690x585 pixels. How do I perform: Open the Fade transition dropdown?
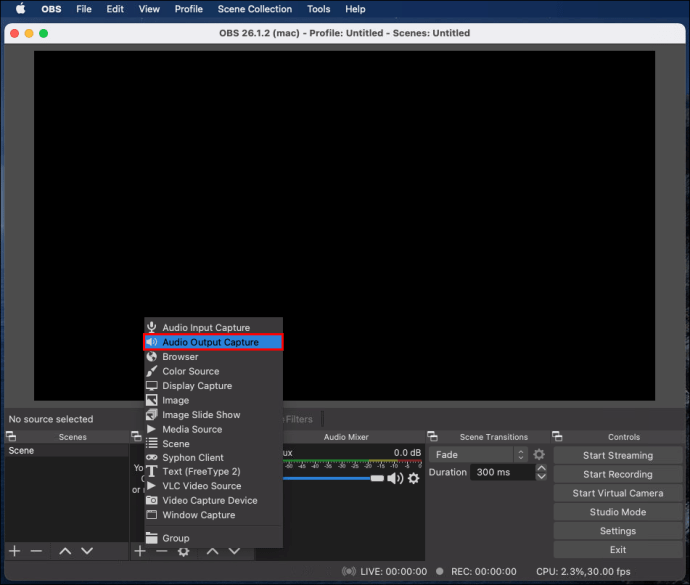pyautogui.click(x=478, y=455)
